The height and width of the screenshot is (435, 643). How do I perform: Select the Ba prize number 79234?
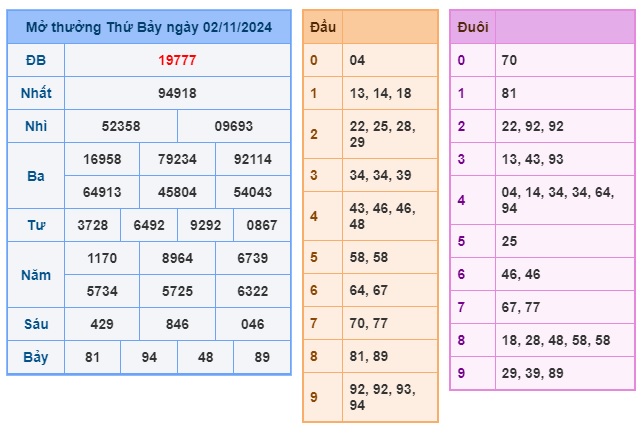(177, 158)
